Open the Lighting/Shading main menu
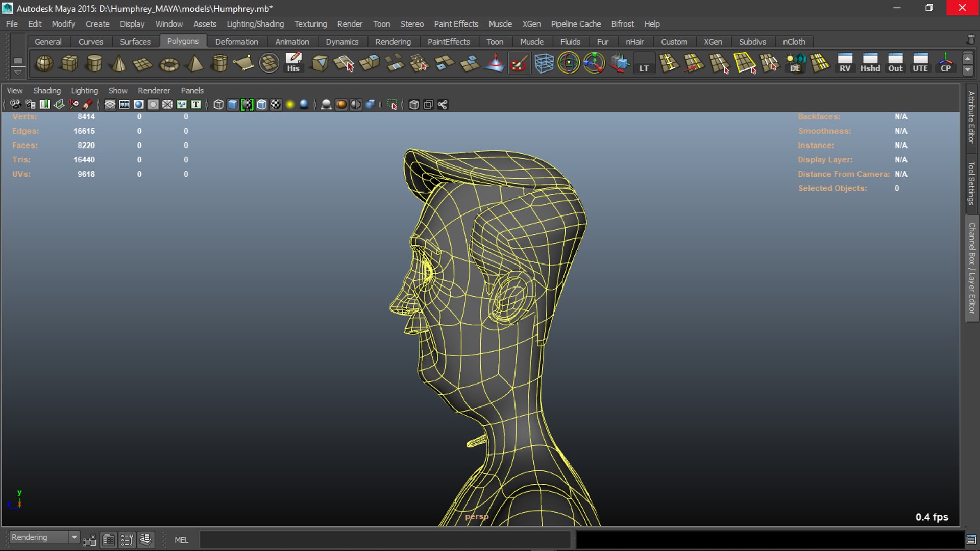The height and width of the screenshot is (551, 980). point(255,24)
